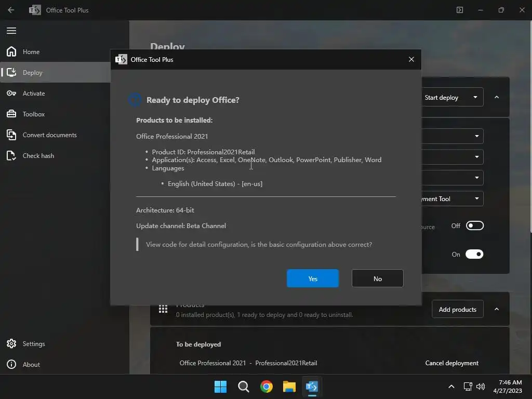Open the volume tray icon
Screen dimensions: 532x399
(x=481, y=387)
